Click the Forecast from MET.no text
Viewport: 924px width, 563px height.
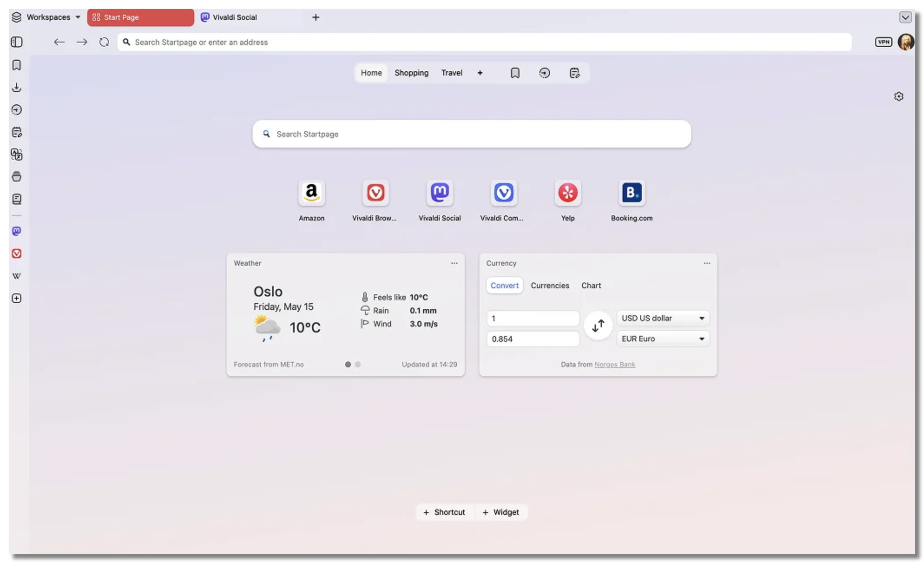click(268, 365)
